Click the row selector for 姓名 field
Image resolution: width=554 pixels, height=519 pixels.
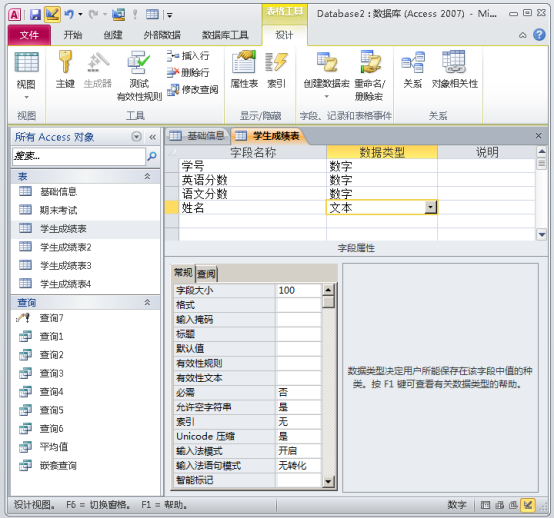tap(172, 207)
